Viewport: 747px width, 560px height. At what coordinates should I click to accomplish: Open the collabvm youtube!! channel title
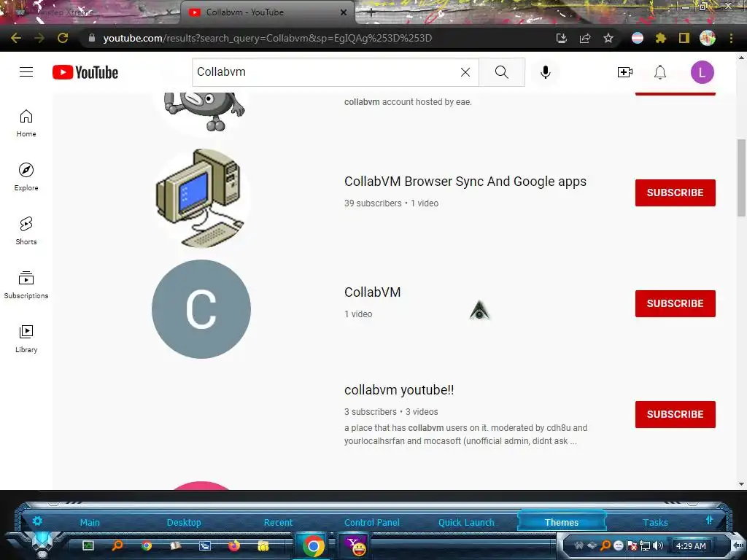[399, 390]
